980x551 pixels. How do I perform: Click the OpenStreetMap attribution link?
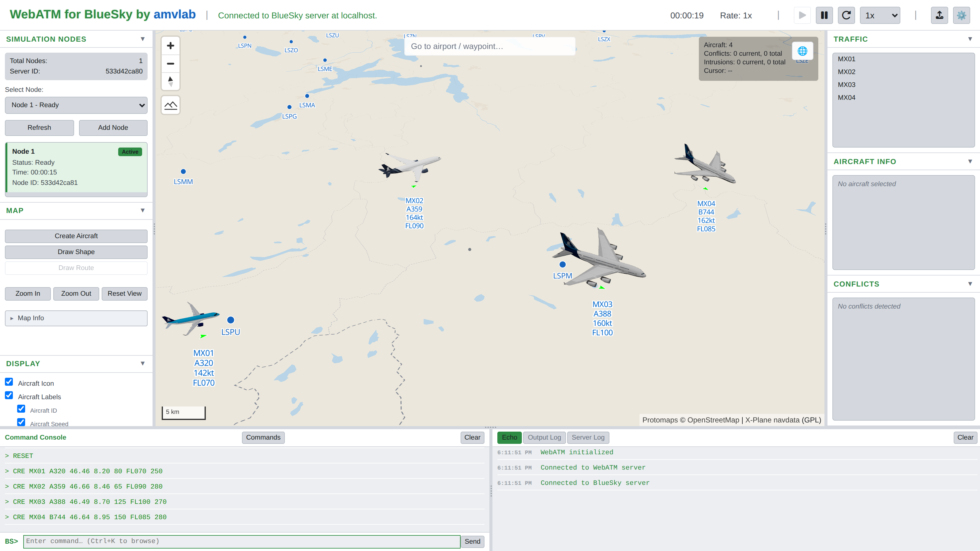click(x=713, y=420)
